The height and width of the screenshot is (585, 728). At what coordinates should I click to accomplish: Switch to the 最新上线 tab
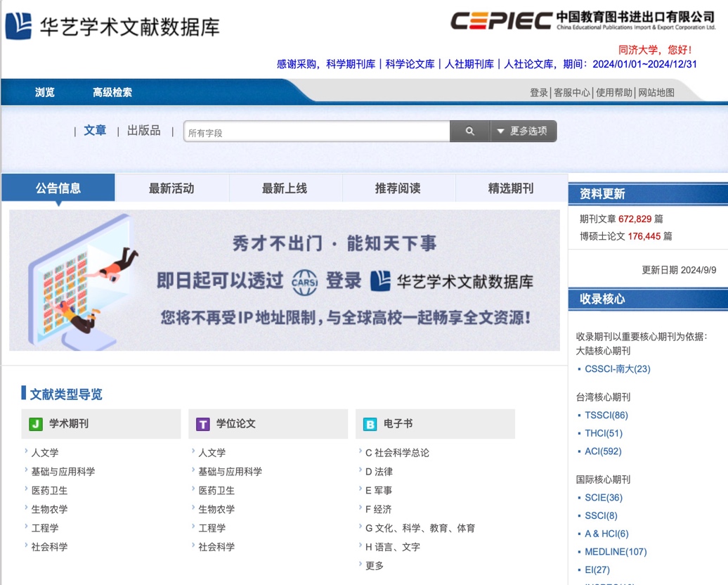pyautogui.click(x=285, y=188)
